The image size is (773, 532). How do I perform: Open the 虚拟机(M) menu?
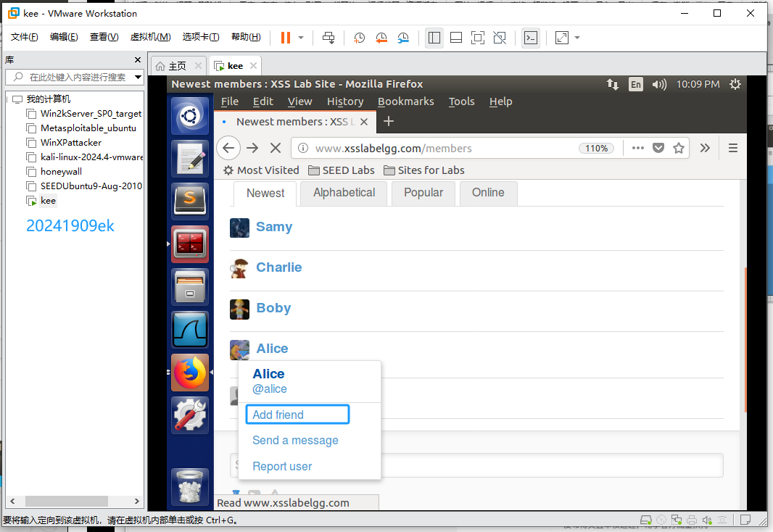(150, 37)
